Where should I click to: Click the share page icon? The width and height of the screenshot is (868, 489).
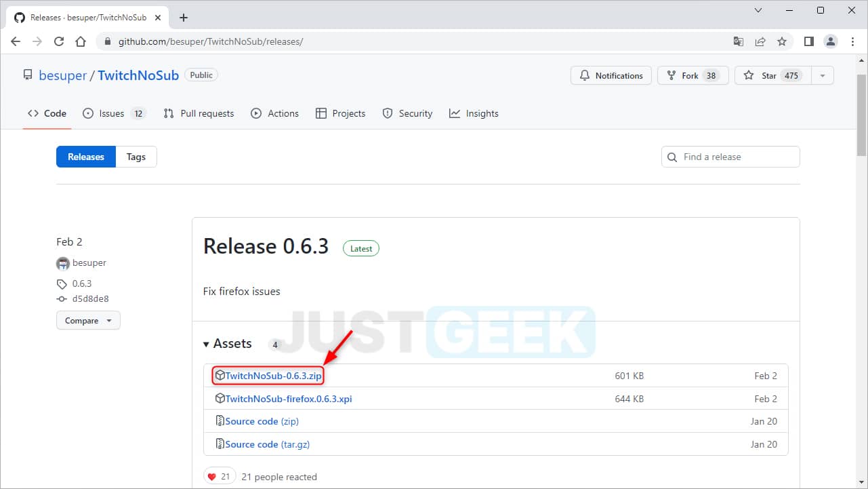point(760,41)
